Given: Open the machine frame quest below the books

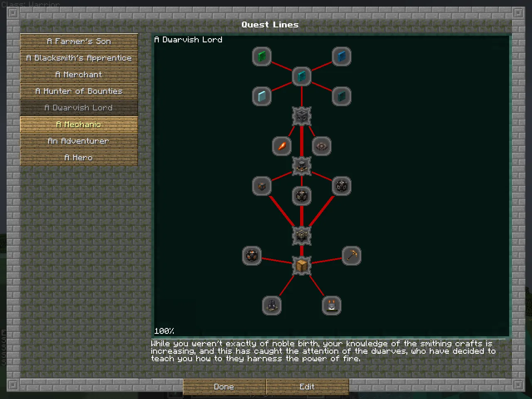Looking at the screenshot, I should [x=302, y=116].
